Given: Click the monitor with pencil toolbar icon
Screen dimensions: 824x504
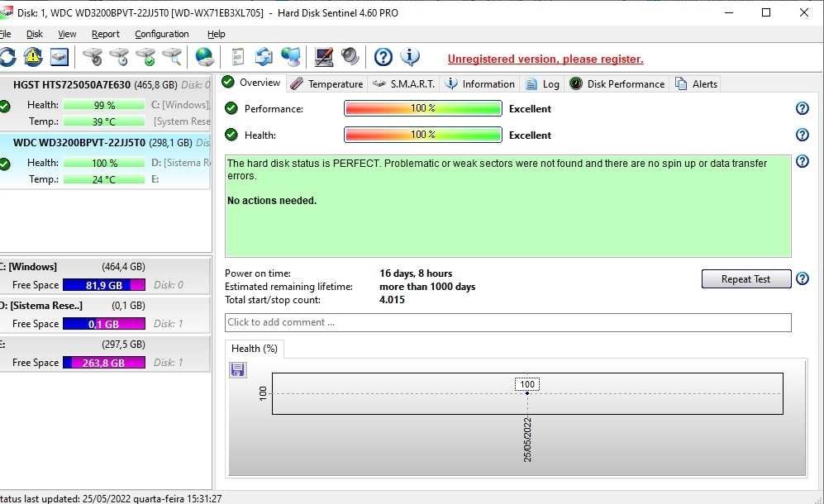Looking at the screenshot, I should [324, 57].
